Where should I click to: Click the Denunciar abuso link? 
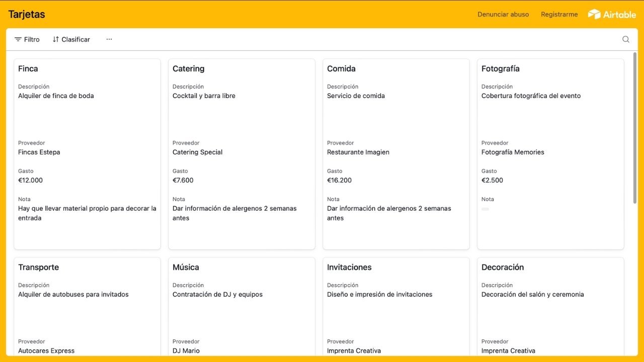coord(503,15)
